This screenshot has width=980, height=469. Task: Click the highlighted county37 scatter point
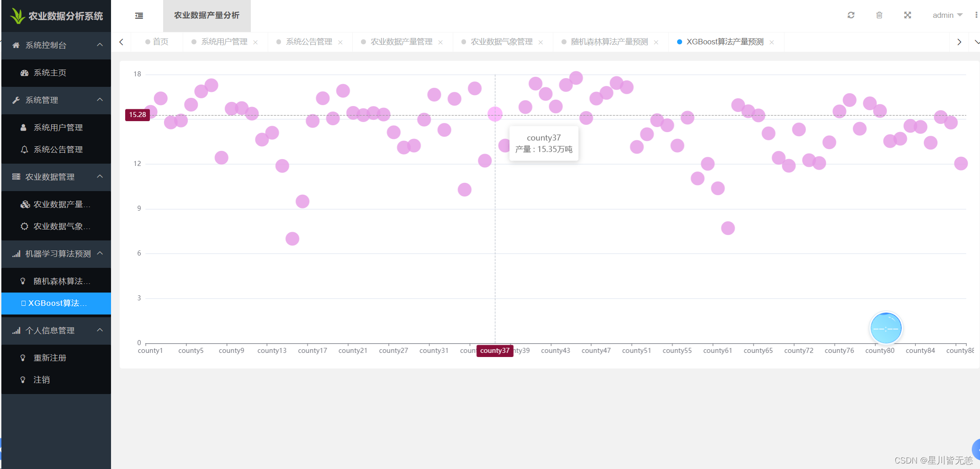[495, 114]
